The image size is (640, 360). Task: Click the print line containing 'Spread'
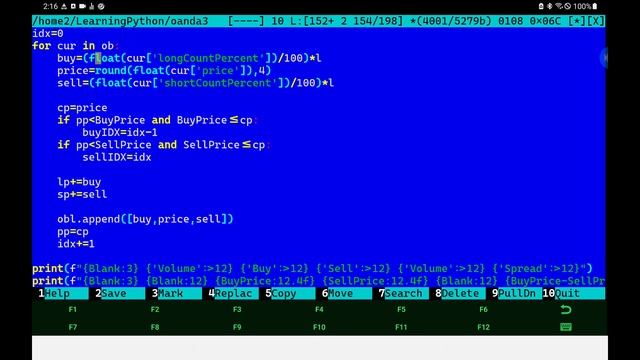click(x=312, y=269)
